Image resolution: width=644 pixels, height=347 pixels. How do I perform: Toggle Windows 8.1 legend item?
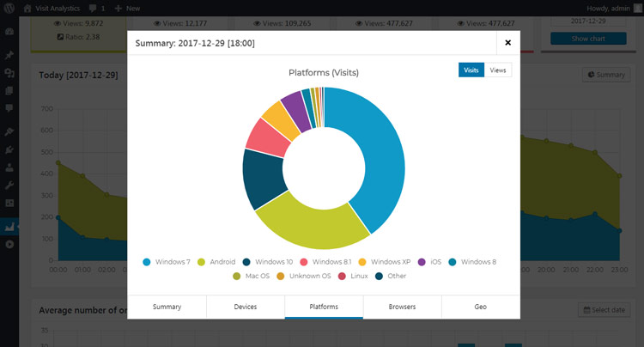click(325, 262)
